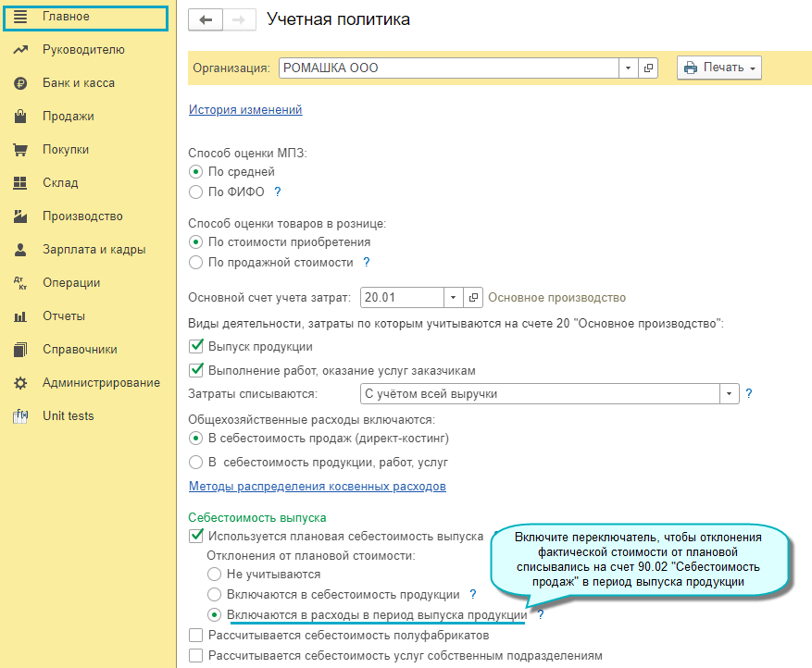
Task: Select Включаются в расходы в период выпуска продукции
Action: coord(215,614)
